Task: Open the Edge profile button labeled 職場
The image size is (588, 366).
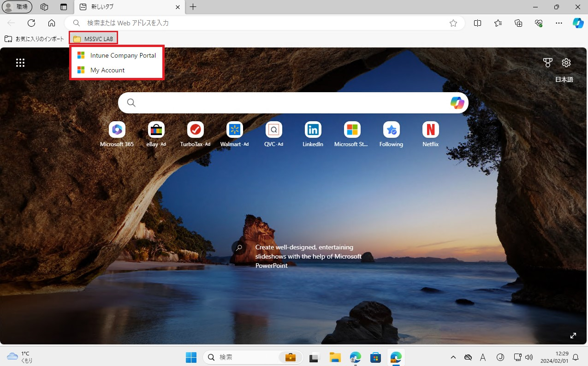Action: 18,7
